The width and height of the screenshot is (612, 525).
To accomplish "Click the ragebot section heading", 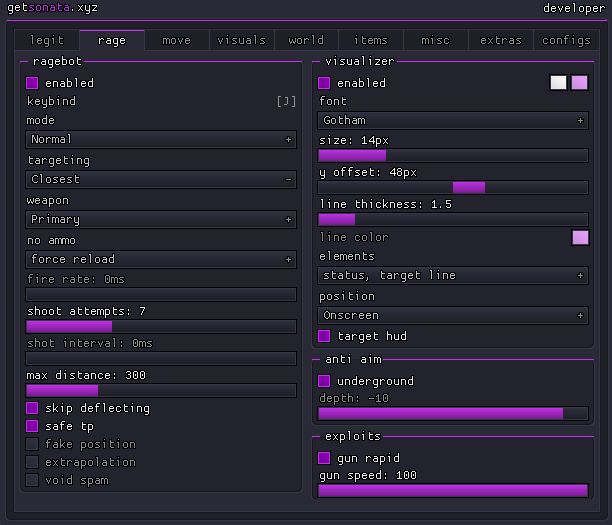I will pyautogui.click(x=57, y=61).
